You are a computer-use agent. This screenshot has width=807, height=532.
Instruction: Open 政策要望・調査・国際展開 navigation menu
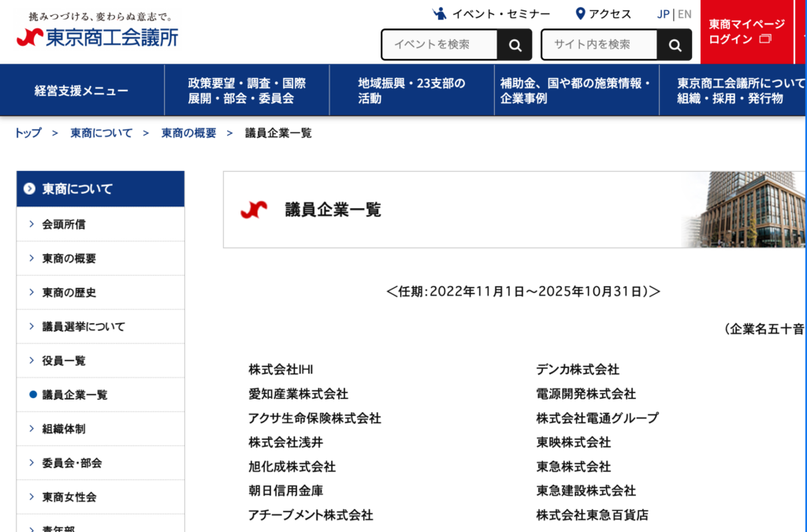coord(247,91)
